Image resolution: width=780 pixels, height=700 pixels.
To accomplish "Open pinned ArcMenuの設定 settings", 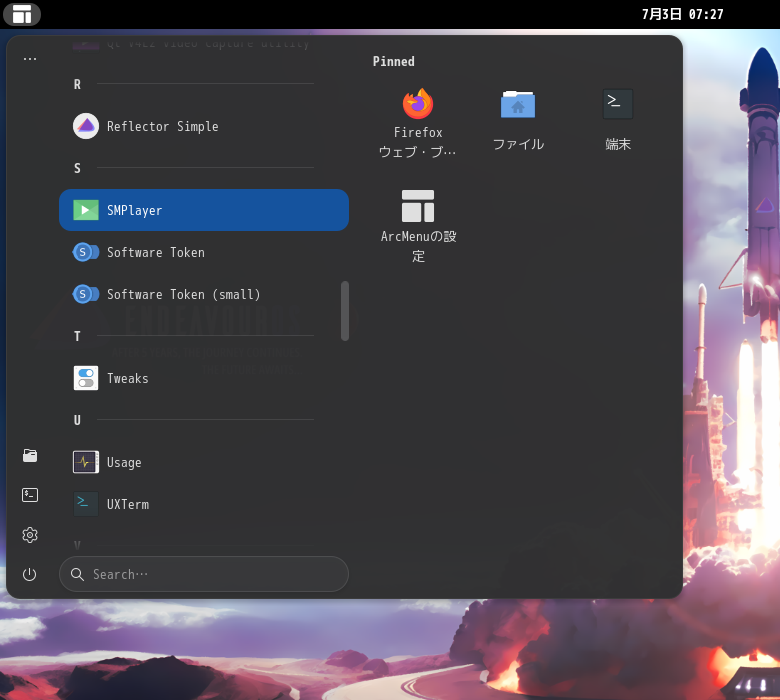I will tap(418, 225).
